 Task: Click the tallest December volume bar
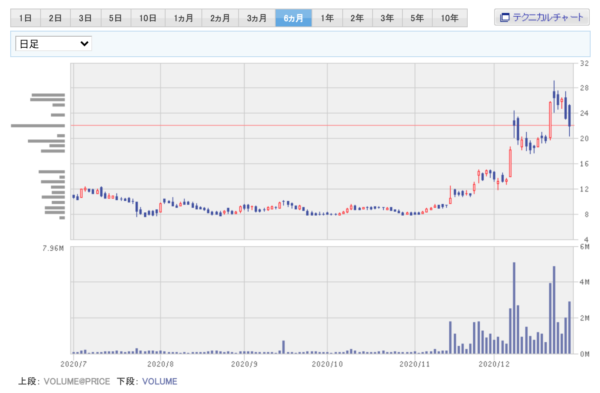coord(514,308)
